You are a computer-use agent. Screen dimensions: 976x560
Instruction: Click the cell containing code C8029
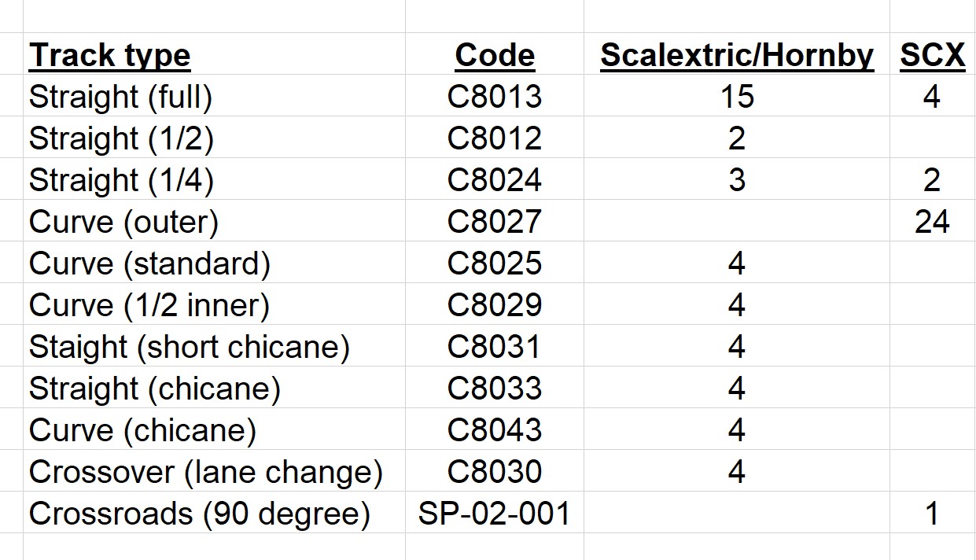(x=495, y=305)
